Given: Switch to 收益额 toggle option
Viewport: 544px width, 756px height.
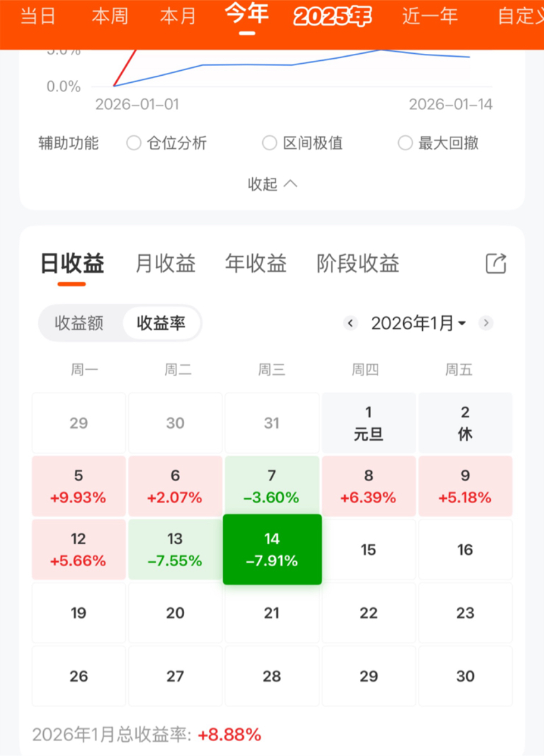Looking at the screenshot, I should tap(79, 323).
